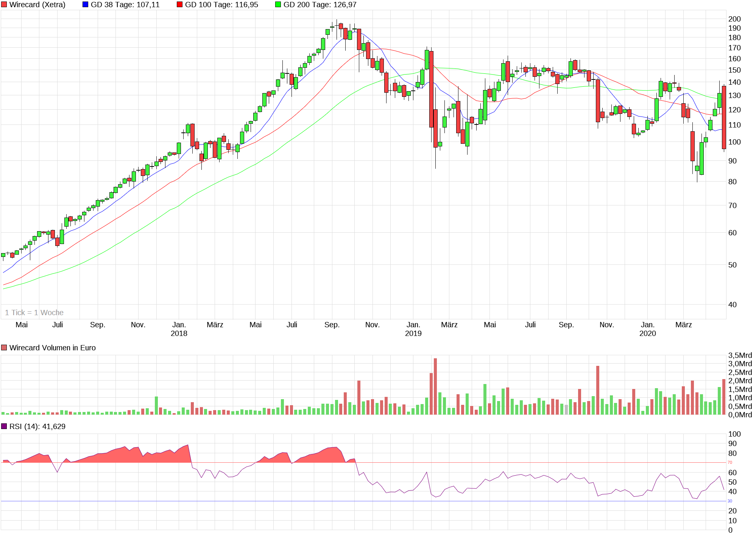Image resolution: width=756 pixels, height=538 pixels.
Task: Click the red RSI 70 threshold label
Action: pyautogui.click(x=730, y=462)
